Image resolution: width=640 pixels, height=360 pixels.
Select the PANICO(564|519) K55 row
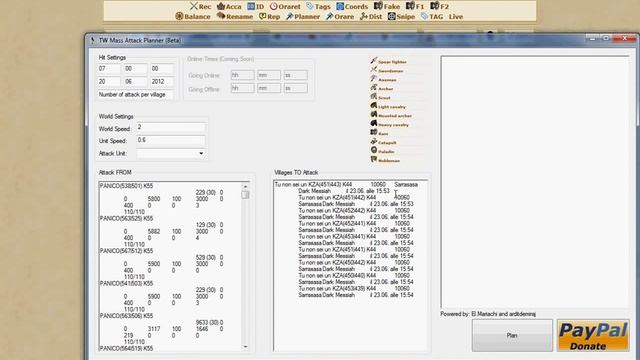click(127, 348)
